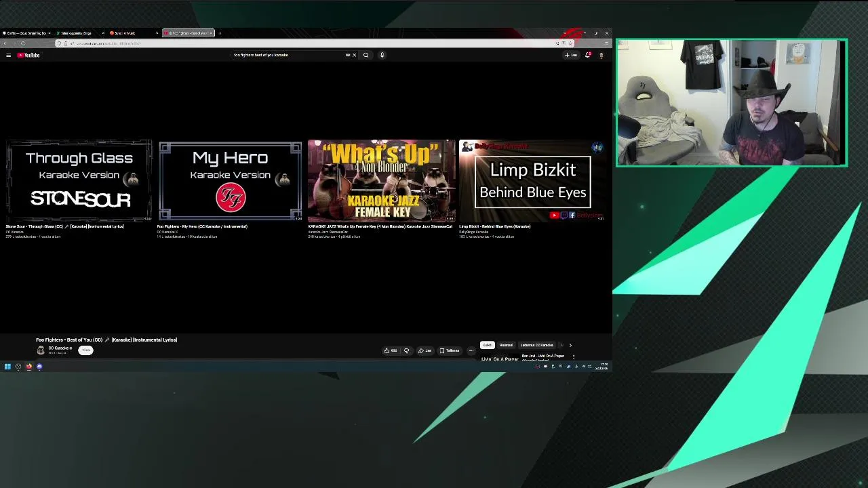Close the Foo Fighters Best of You tab
This screenshot has height=488, width=868.
click(x=211, y=33)
